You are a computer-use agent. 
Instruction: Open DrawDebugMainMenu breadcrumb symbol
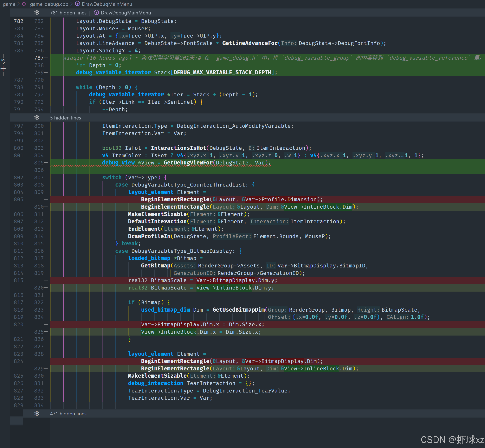pos(107,4)
